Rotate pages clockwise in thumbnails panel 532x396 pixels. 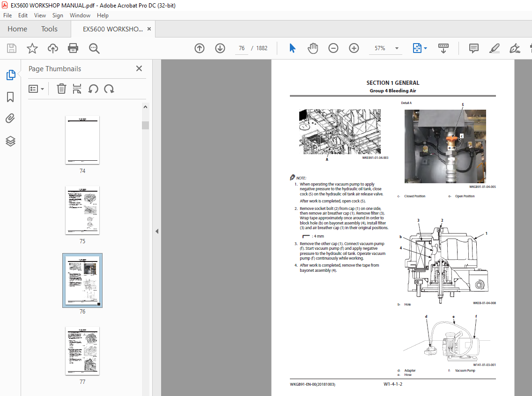point(109,89)
